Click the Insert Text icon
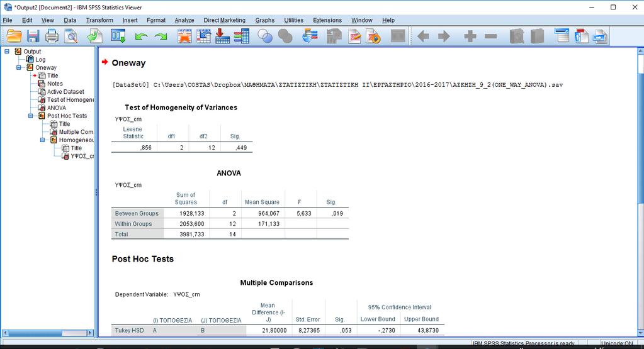This screenshot has height=349, width=644. [x=600, y=36]
